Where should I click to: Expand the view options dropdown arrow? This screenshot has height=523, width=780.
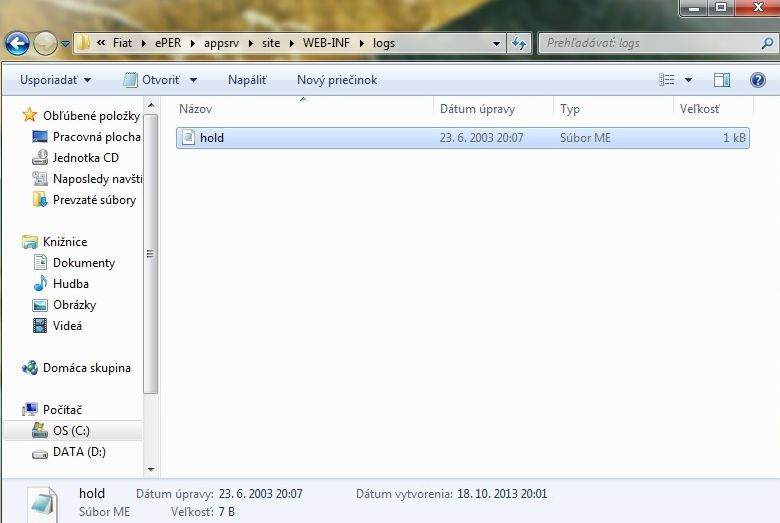pos(688,80)
